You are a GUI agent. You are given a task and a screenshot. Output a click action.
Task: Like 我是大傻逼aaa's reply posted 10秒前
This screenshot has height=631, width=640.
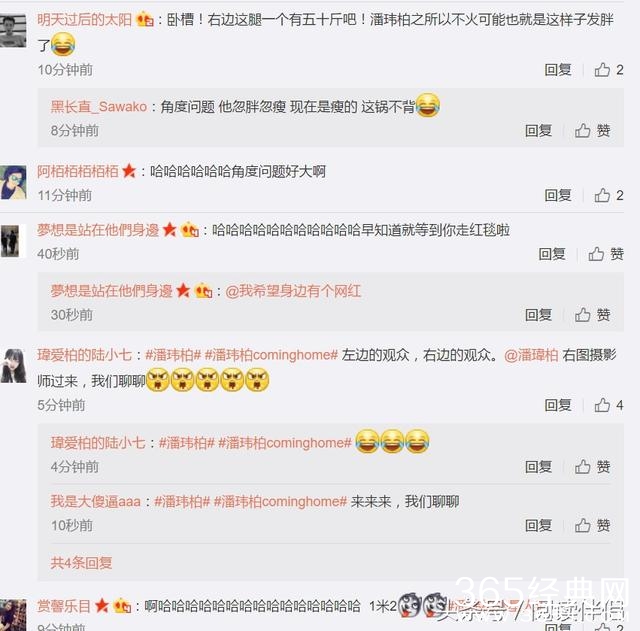point(593,525)
